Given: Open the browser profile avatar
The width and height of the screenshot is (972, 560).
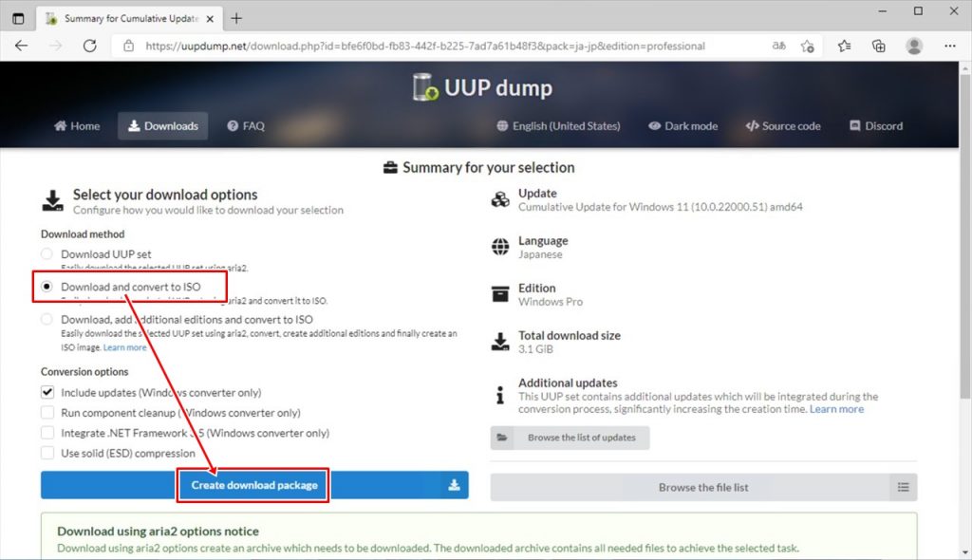Looking at the screenshot, I should tap(914, 46).
